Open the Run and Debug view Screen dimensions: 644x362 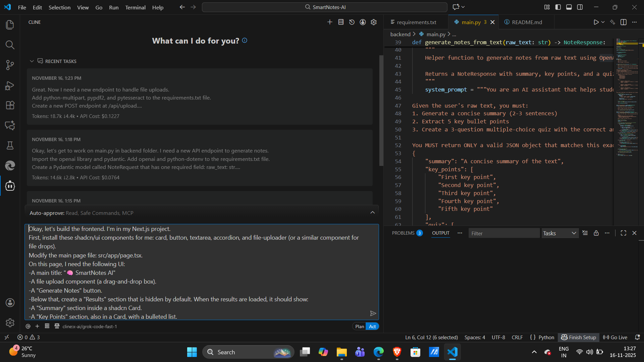[10, 85]
